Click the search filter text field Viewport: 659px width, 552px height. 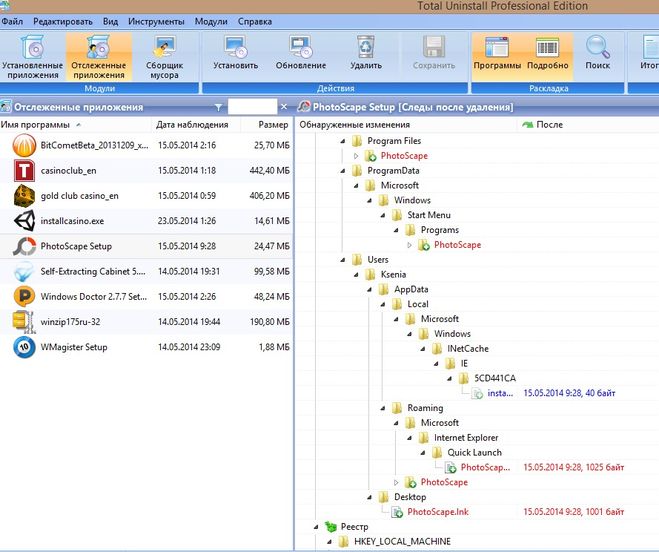pos(252,106)
